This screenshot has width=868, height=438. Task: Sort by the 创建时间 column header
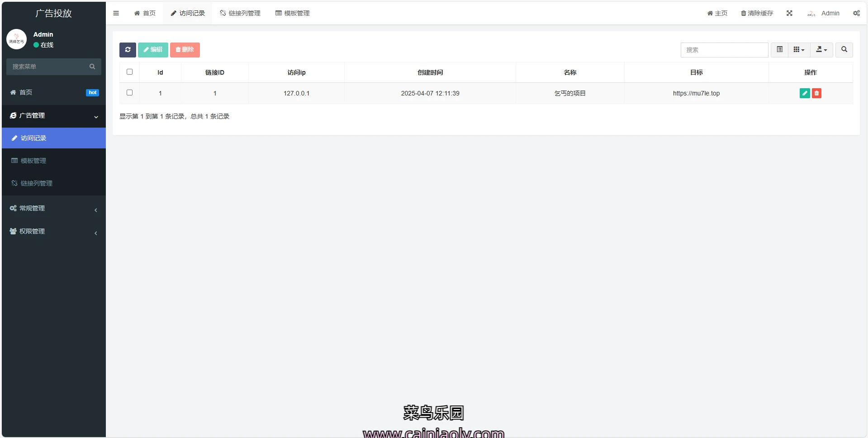[x=430, y=72]
